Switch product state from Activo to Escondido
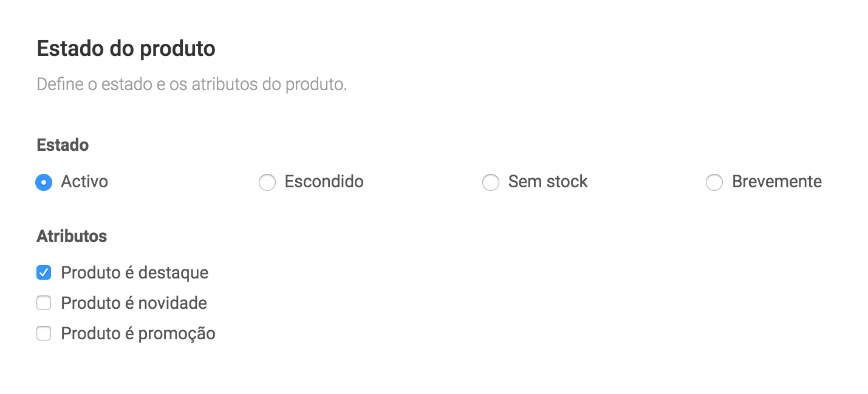The width and height of the screenshot is (868, 394). coord(267,182)
